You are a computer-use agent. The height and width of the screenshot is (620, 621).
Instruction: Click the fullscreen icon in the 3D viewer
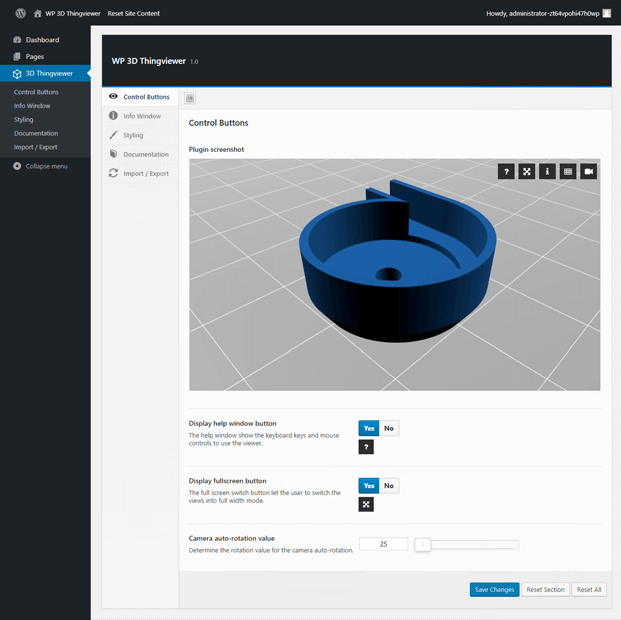click(527, 172)
